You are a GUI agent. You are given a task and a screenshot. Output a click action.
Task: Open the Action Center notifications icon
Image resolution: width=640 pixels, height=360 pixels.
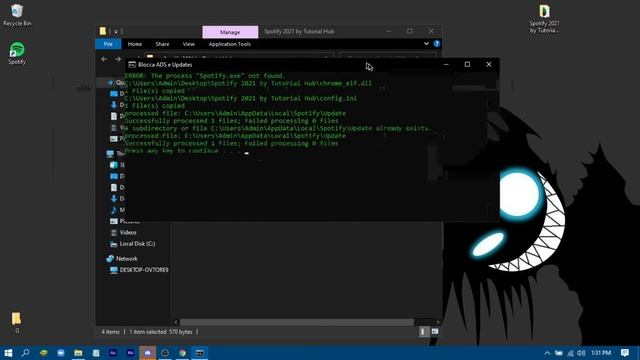click(x=624, y=353)
